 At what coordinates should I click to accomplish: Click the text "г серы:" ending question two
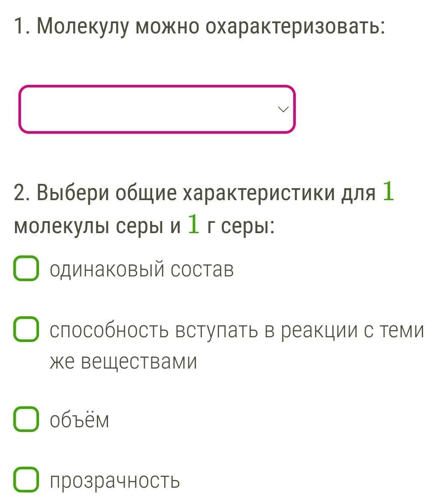(x=240, y=225)
